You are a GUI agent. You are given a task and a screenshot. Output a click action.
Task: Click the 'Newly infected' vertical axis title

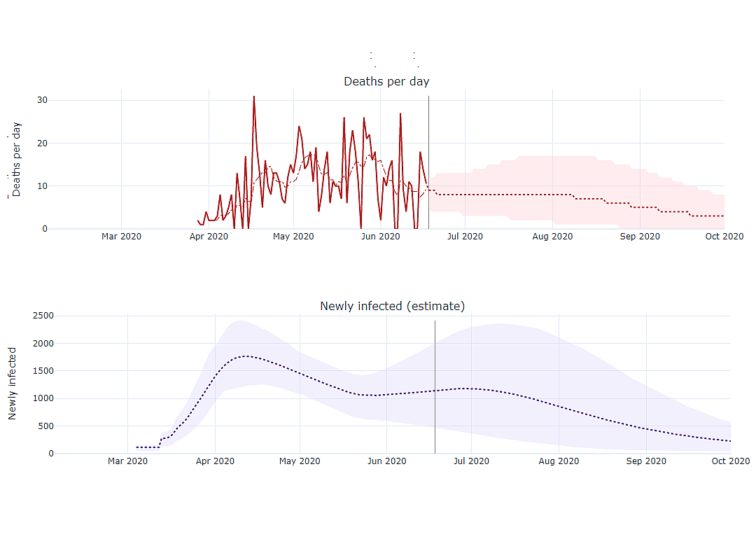[13, 384]
